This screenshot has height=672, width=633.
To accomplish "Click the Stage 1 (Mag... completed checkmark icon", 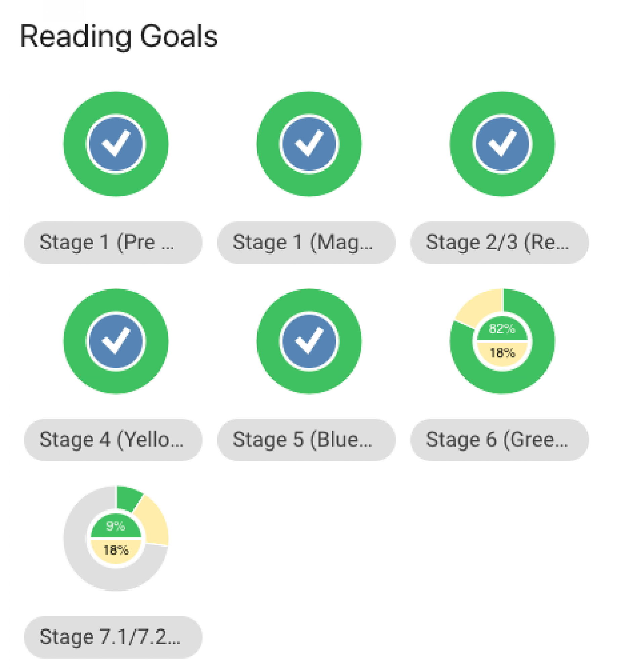I will coord(309,144).
